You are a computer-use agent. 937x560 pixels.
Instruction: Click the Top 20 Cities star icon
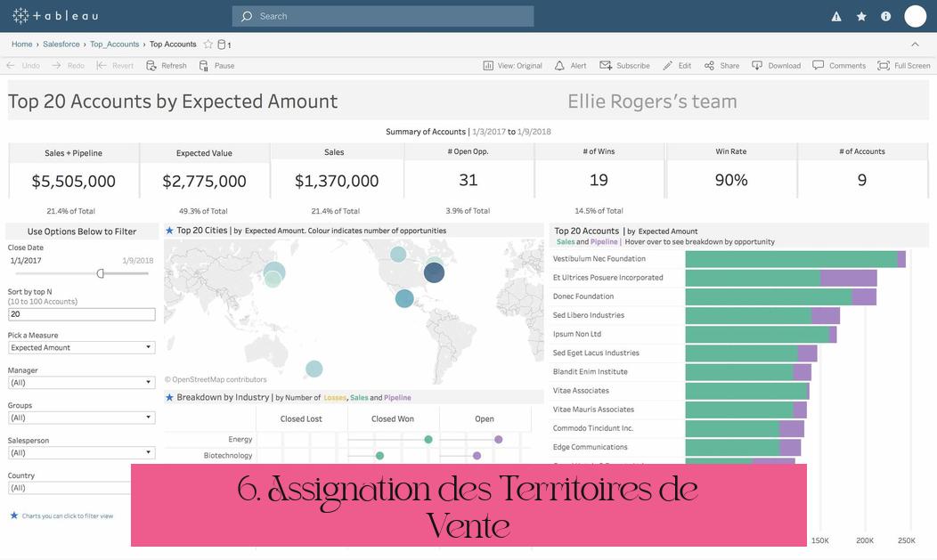pos(170,231)
